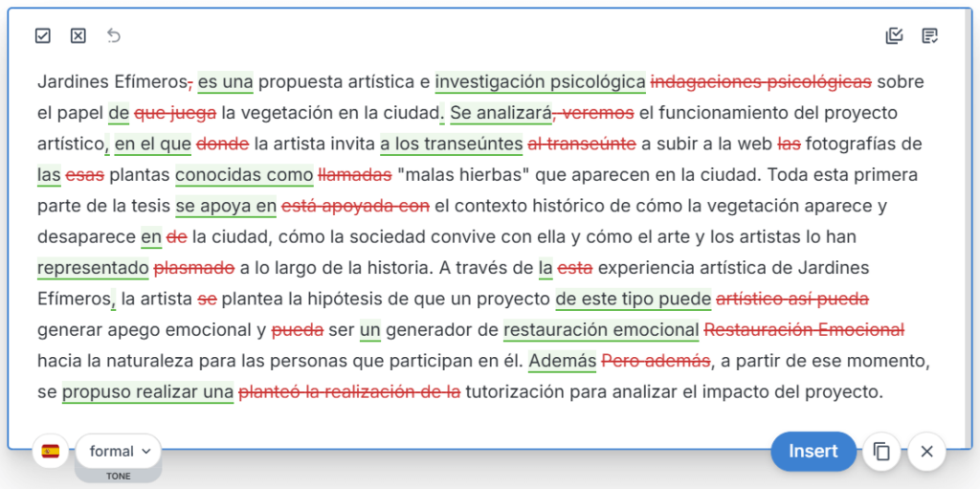
Task: Click the TONE label tab below the dropdown
Action: (119, 476)
